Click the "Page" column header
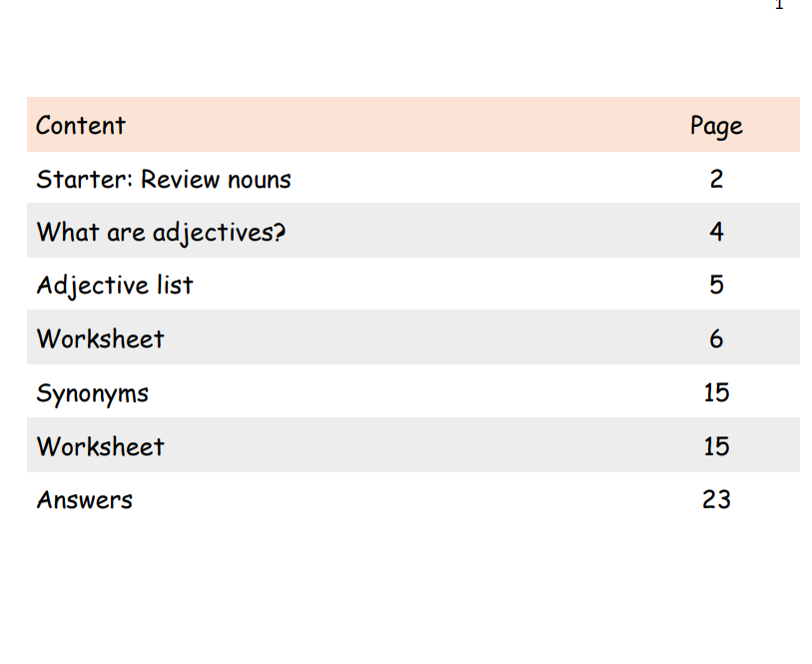Screen dimensions: 812x664 (716, 126)
